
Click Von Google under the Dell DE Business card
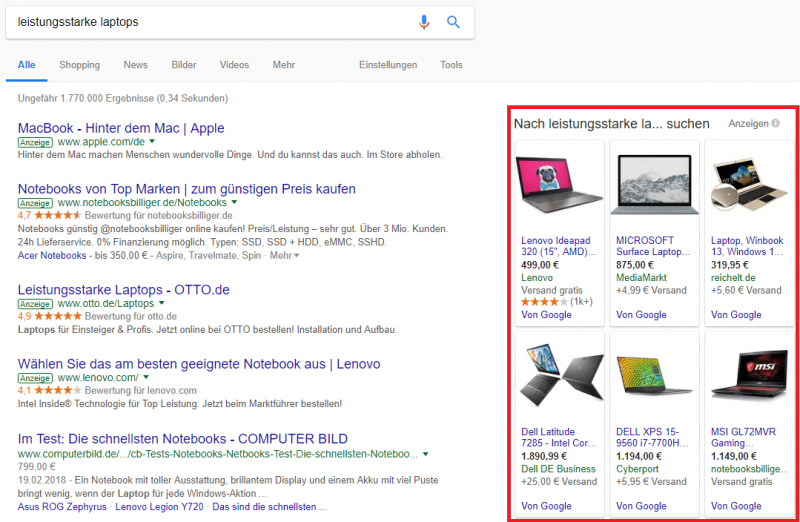546,506
